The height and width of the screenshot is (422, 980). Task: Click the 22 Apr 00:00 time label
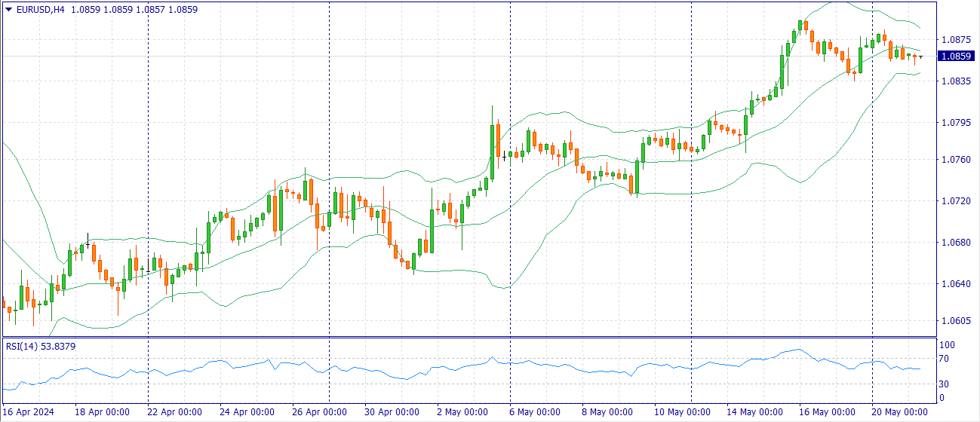tap(174, 412)
